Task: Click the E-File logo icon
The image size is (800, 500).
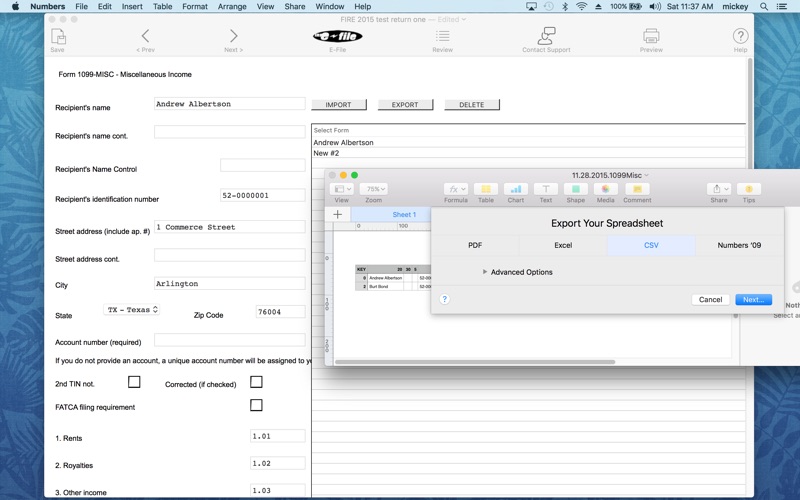Action: point(337,36)
